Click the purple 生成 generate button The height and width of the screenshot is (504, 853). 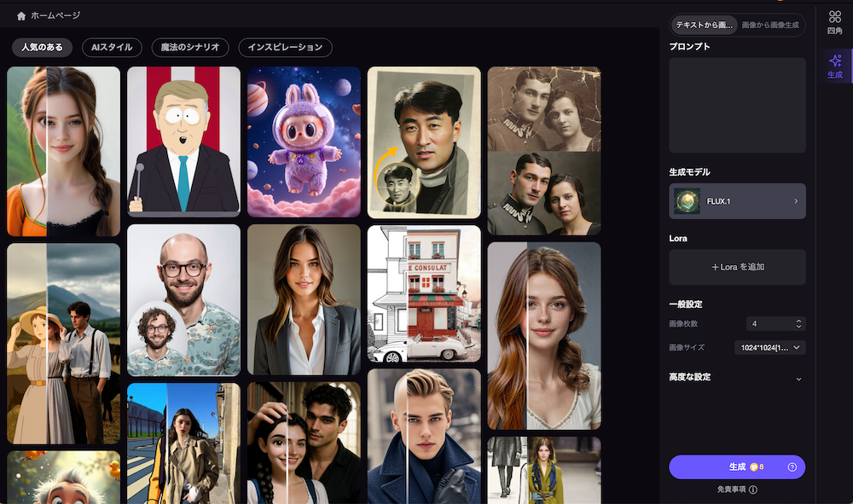point(737,467)
